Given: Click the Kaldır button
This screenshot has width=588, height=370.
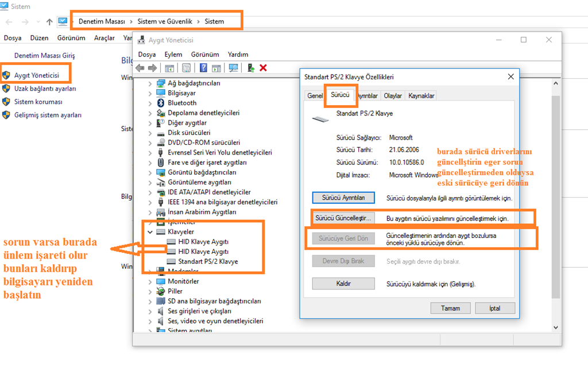Looking at the screenshot, I should (343, 283).
